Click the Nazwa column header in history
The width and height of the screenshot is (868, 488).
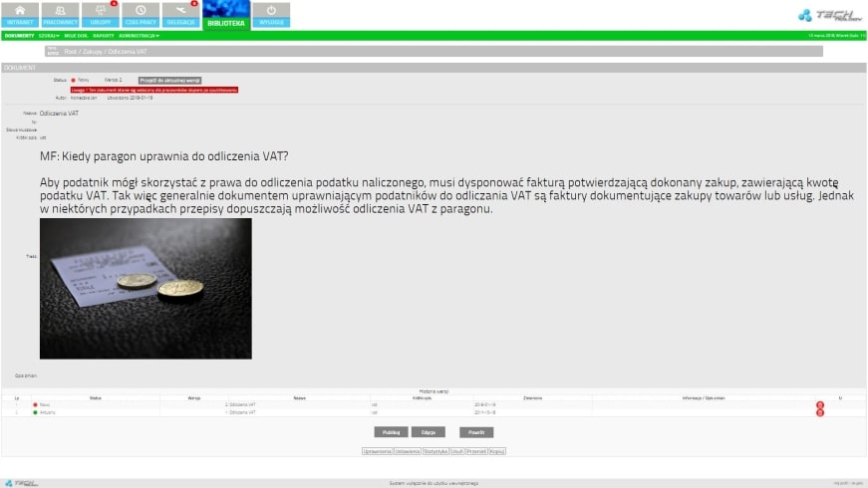tap(300, 397)
